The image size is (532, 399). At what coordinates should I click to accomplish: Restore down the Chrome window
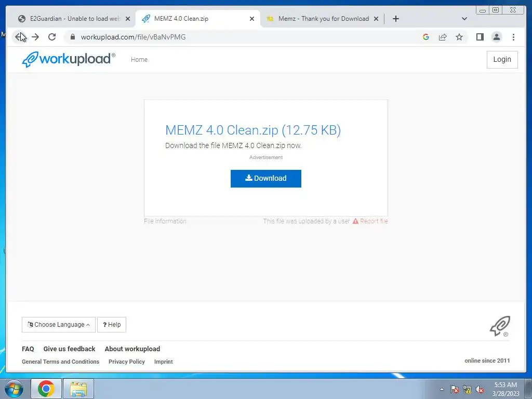pos(496,10)
